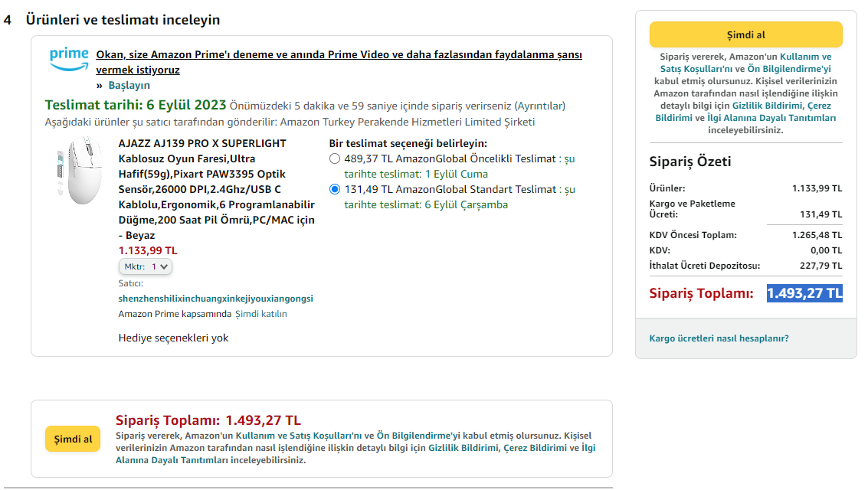Click the top yellow Şimdi al button
This screenshot has width=868, height=490.
[x=745, y=35]
